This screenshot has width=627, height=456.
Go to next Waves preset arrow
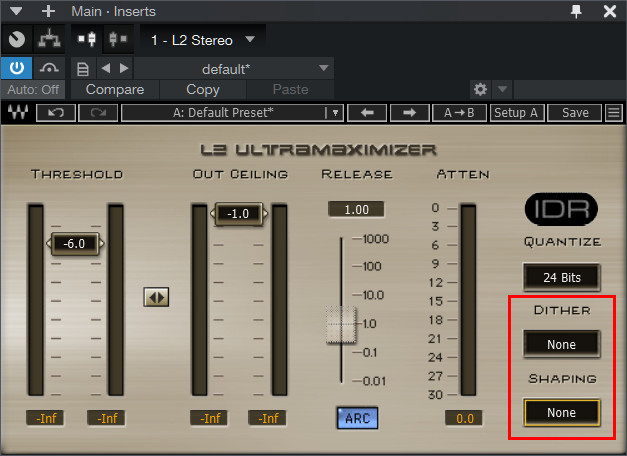[x=409, y=113]
